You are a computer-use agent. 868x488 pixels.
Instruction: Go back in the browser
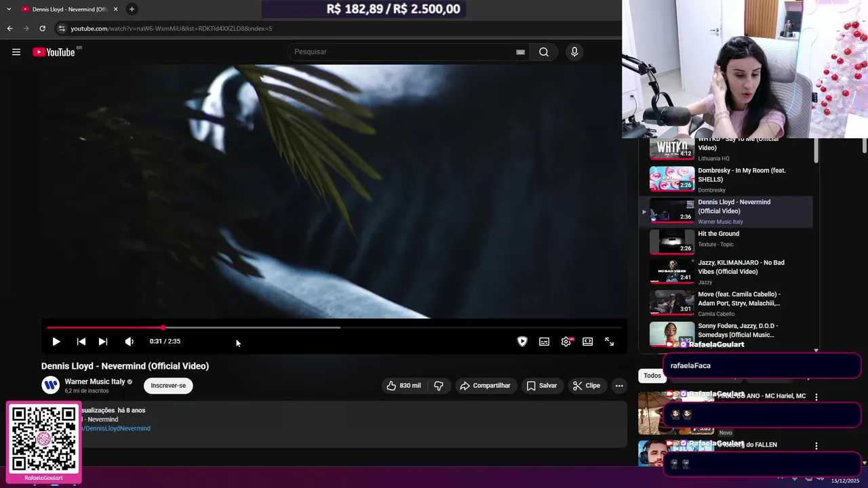click(9, 28)
